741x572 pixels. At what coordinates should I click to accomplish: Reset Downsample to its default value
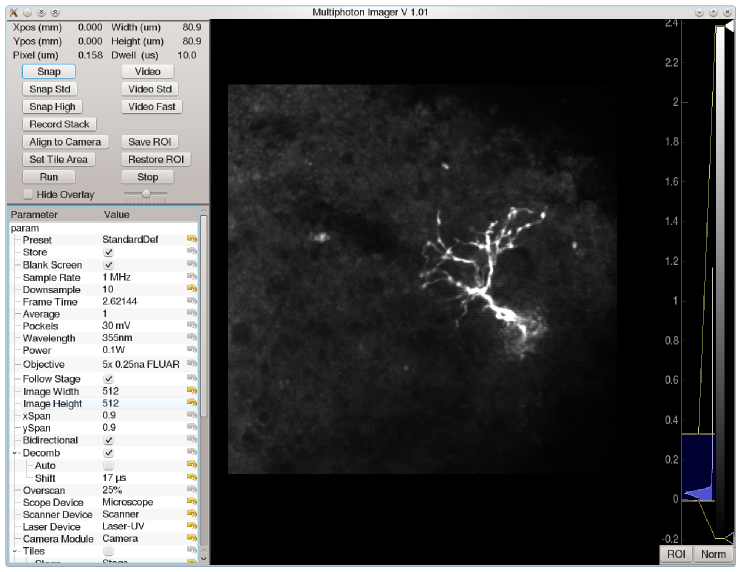click(x=192, y=288)
